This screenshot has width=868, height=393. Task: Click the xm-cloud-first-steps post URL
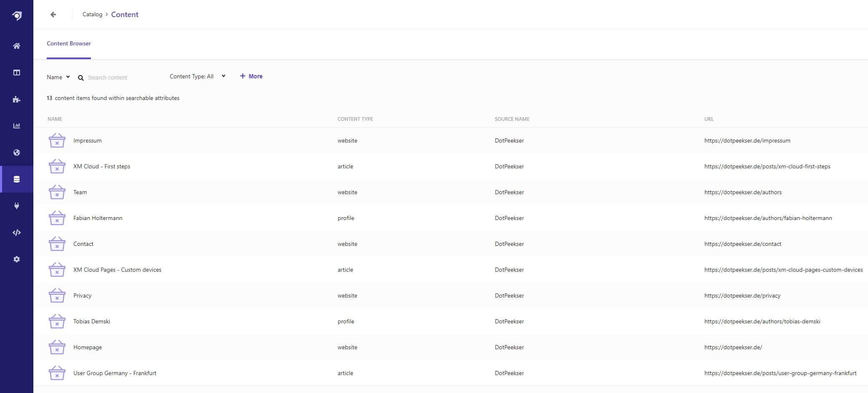(767, 166)
